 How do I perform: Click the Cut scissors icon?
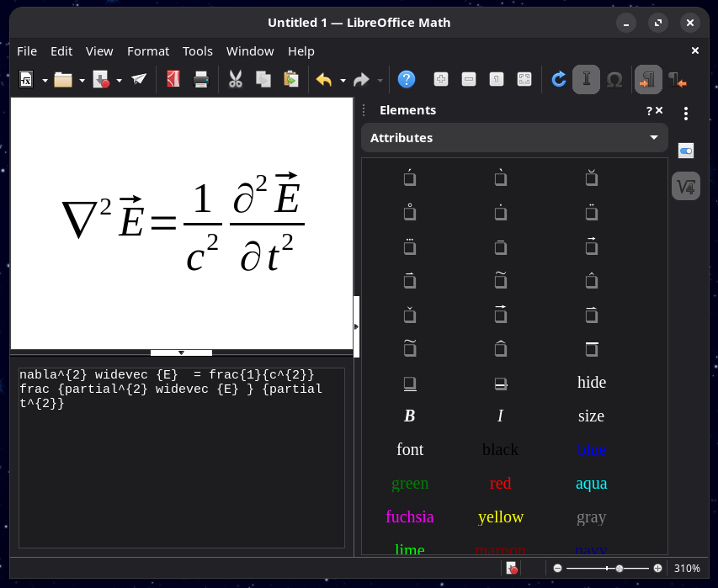(x=236, y=80)
